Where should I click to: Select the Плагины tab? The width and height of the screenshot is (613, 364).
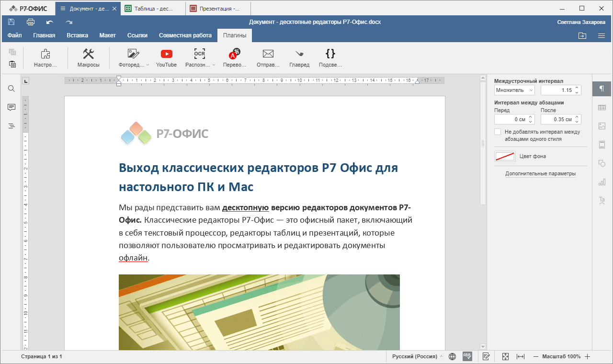pyautogui.click(x=235, y=35)
